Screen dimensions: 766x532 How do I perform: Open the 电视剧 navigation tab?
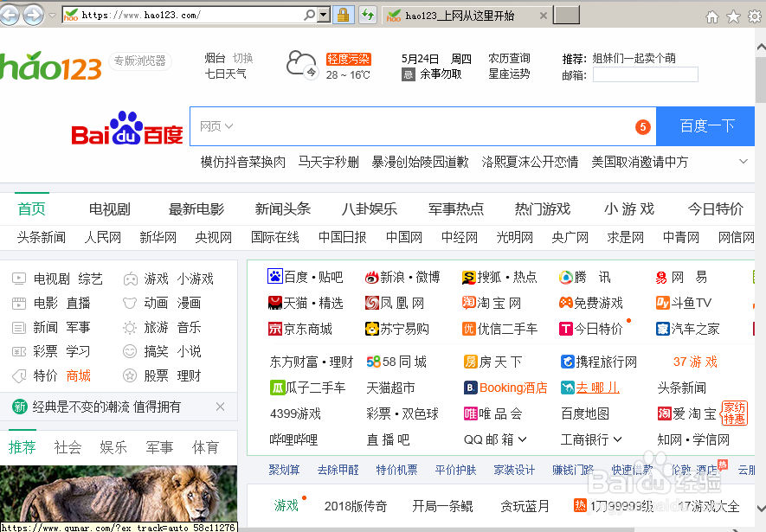(x=109, y=208)
